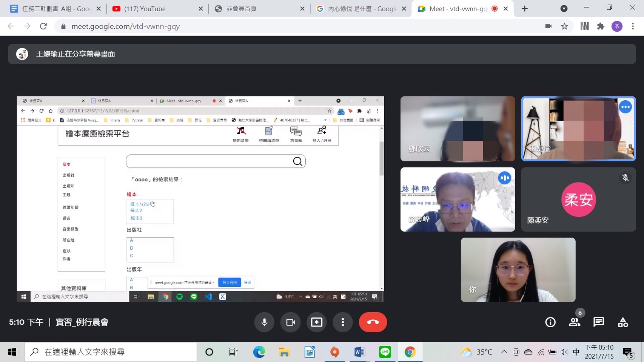This screenshot has height=362, width=644.
Task: Click the present screen button
Action: pos(316,322)
